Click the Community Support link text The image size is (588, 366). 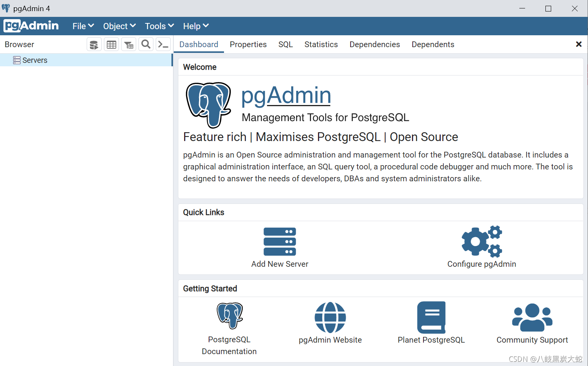(532, 340)
